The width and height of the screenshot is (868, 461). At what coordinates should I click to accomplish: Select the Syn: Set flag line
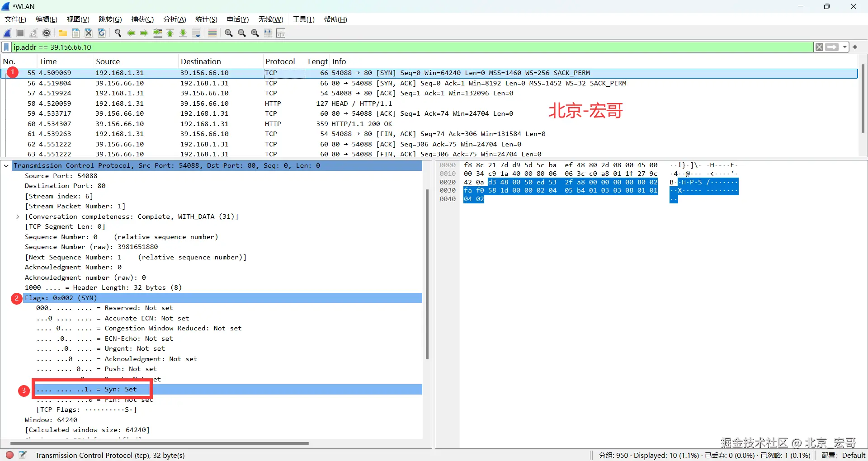coord(228,390)
